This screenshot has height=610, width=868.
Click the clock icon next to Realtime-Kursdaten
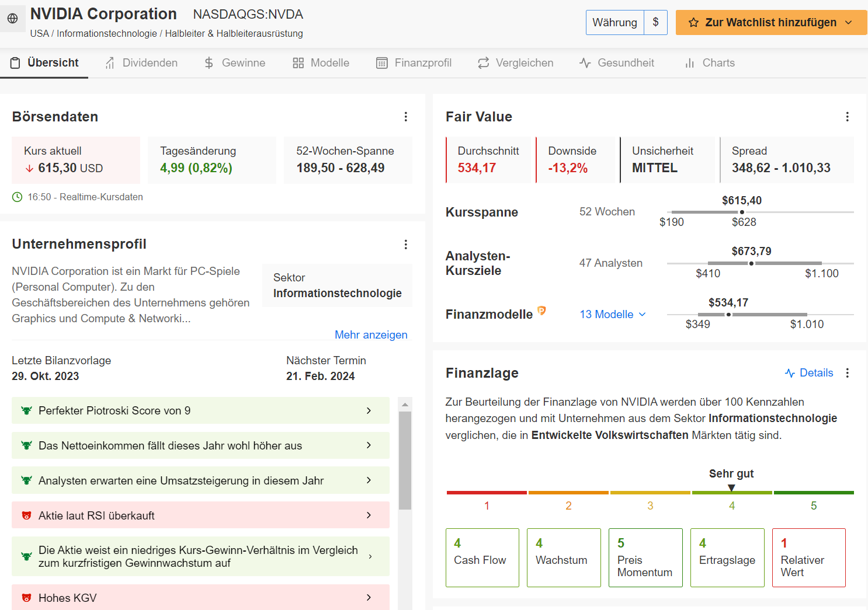[18, 197]
